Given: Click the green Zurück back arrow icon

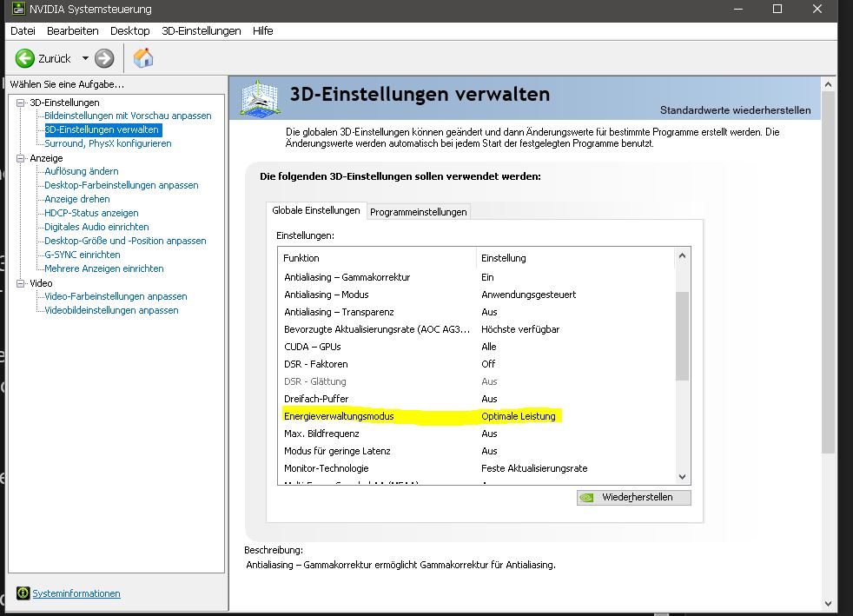Looking at the screenshot, I should 24,58.
